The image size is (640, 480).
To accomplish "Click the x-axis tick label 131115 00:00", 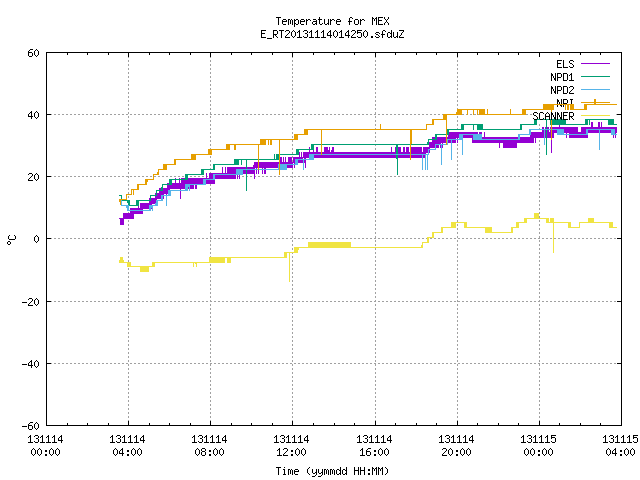I will tap(538, 446).
